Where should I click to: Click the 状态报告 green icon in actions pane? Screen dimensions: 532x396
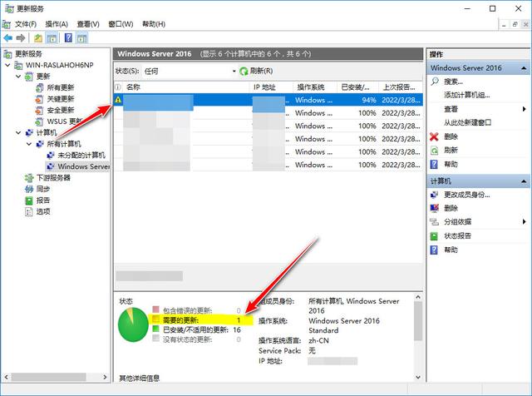coord(434,236)
